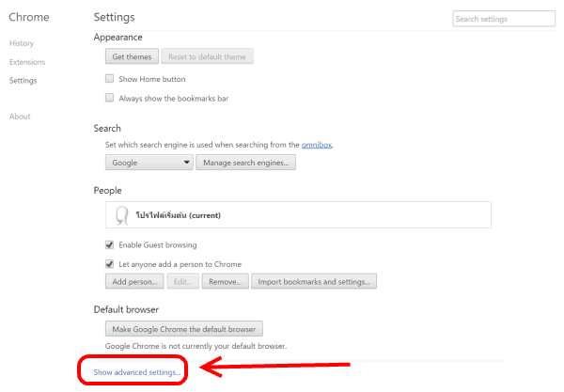Screen dimensions: 564x392
Task: Enable the Show Home button checkbox
Action: [x=110, y=79]
